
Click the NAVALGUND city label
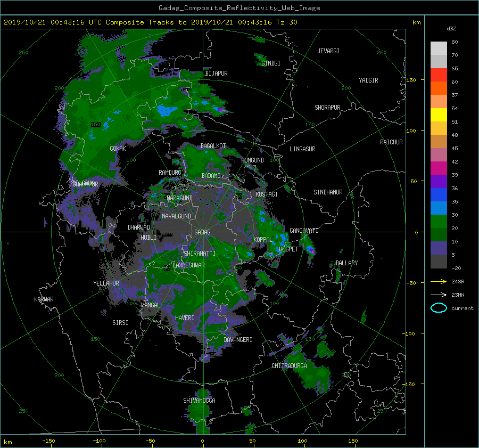176,216
